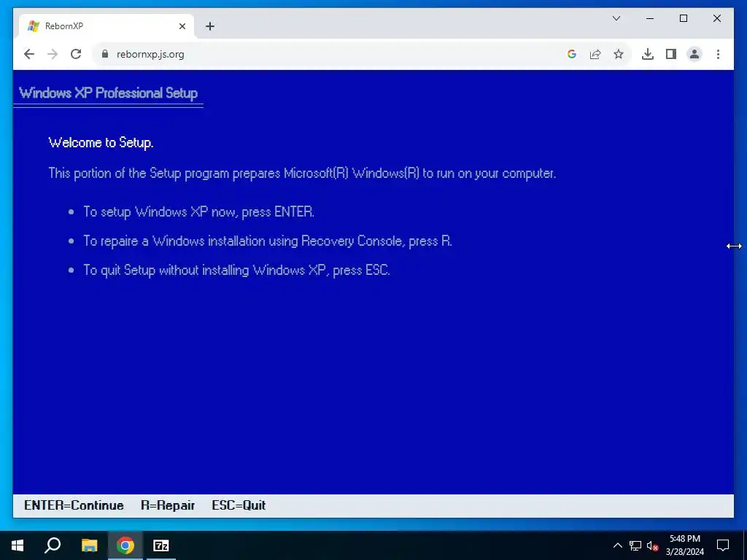Click the 'To quit Setup' line
This screenshot has height=560, width=747.
point(237,270)
